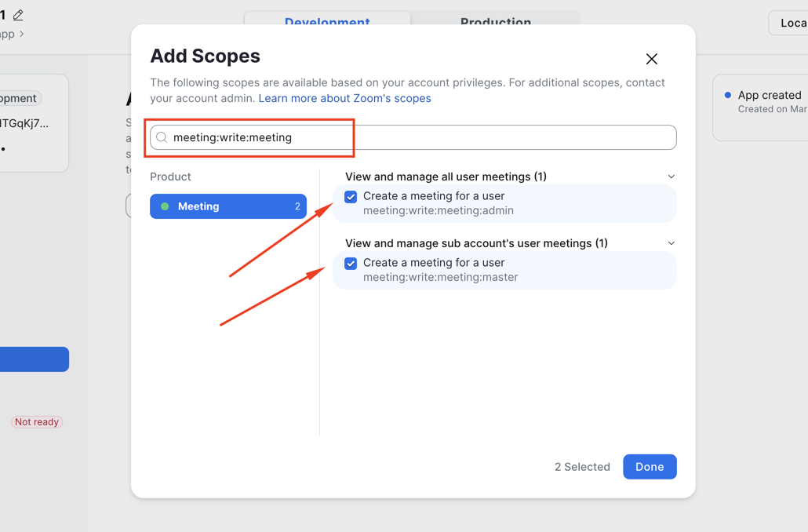Image resolution: width=808 pixels, height=532 pixels.
Task: Click the Not ready status badge
Action: pyautogui.click(x=37, y=421)
